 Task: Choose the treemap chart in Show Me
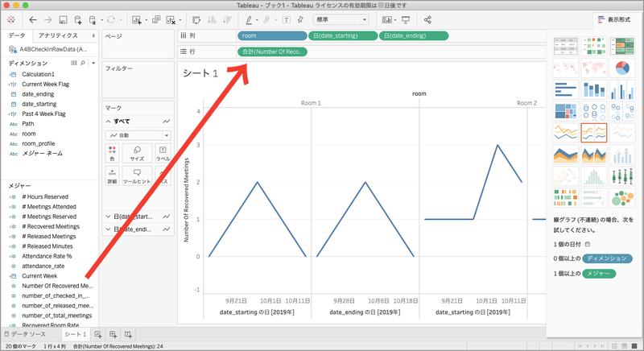[x=566, y=111]
